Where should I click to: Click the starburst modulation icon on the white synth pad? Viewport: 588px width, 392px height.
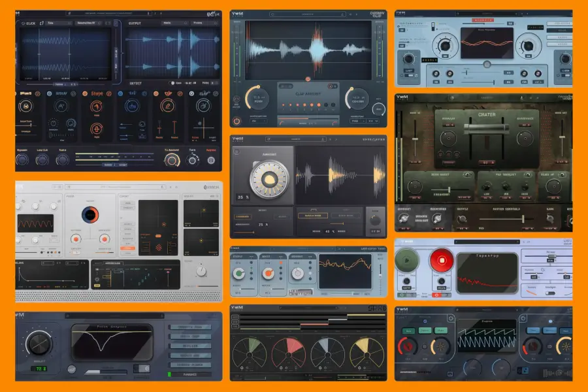159,246
